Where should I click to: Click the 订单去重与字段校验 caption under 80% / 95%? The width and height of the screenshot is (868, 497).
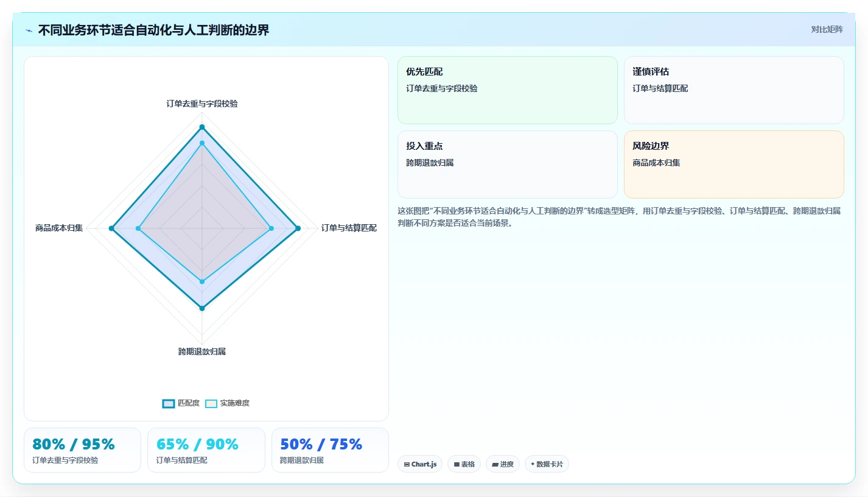65,460
